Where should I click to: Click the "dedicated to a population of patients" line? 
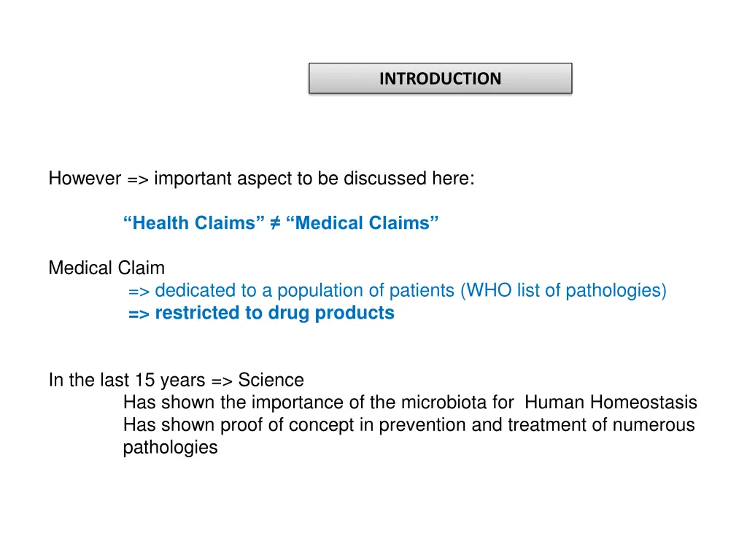click(305, 290)
